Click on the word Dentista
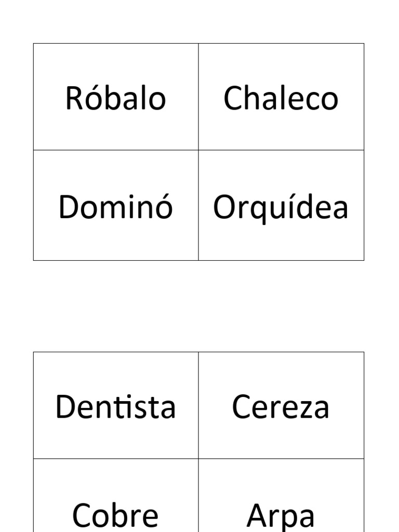The width and height of the screenshot is (399, 532). 115,407
